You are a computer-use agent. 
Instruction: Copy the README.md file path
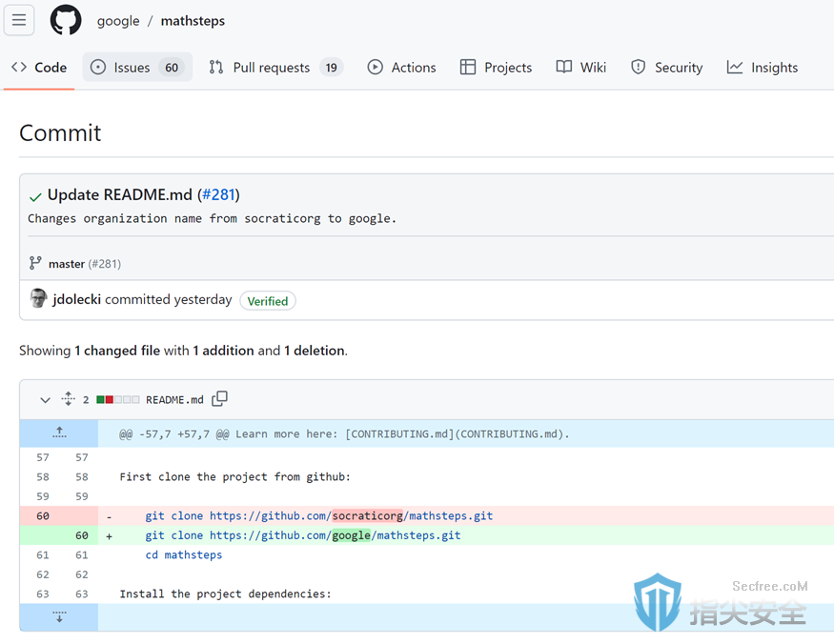[219, 399]
